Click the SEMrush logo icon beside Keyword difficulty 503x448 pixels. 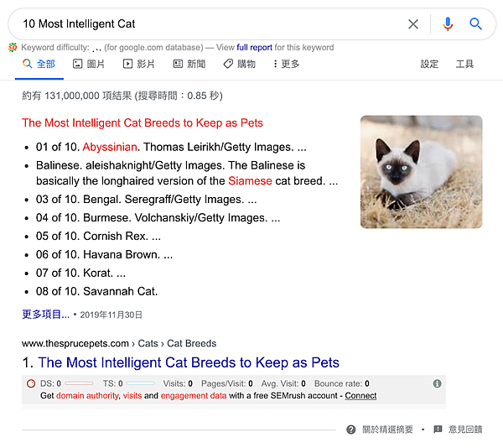[x=13, y=48]
